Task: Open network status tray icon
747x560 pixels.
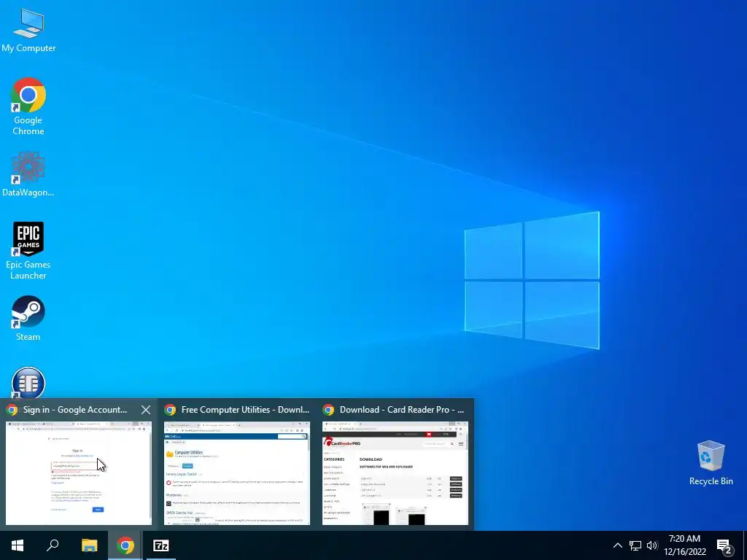Action: pos(635,545)
